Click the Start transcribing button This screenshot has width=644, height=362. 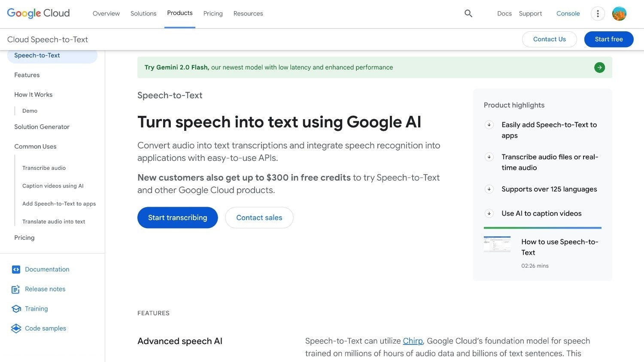click(x=177, y=218)
